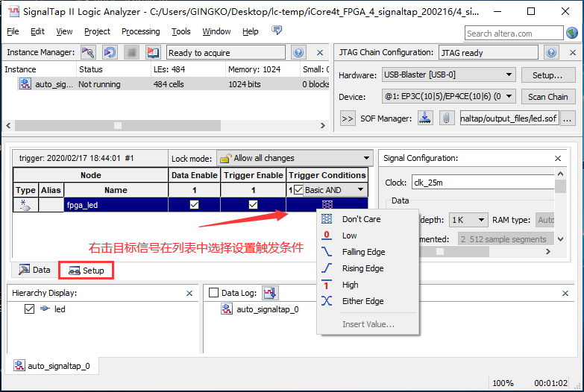Click the Read Data icon in Instance Manager
Image resolution: width=584 pixels, height=392 pixels.
[x=153, y=53]
